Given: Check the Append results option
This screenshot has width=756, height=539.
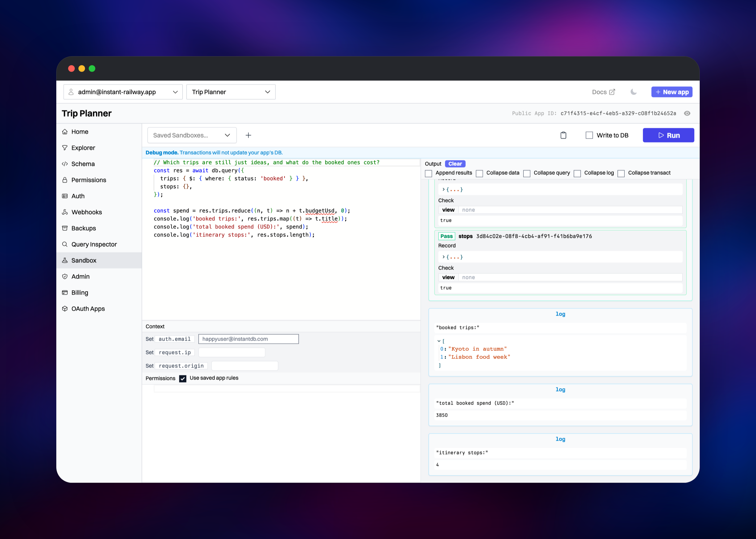Looking at the screenshot, I should [x=429, y=173].
